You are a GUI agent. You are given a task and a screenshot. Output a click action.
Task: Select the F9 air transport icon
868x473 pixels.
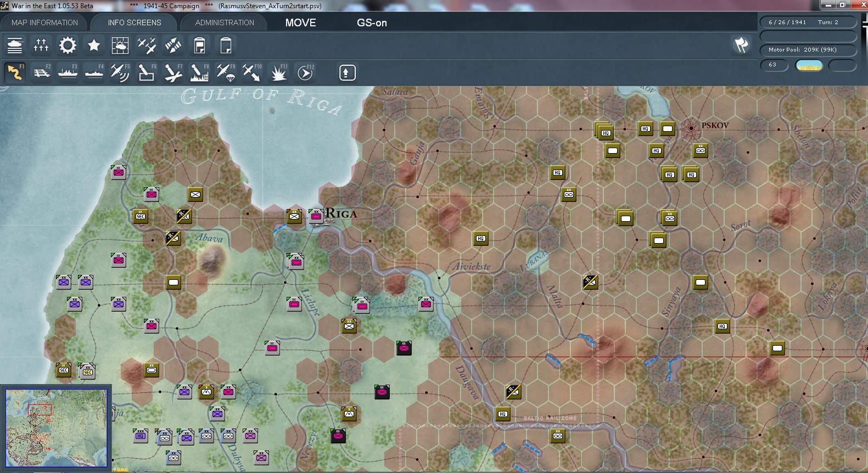coord(226,72)
